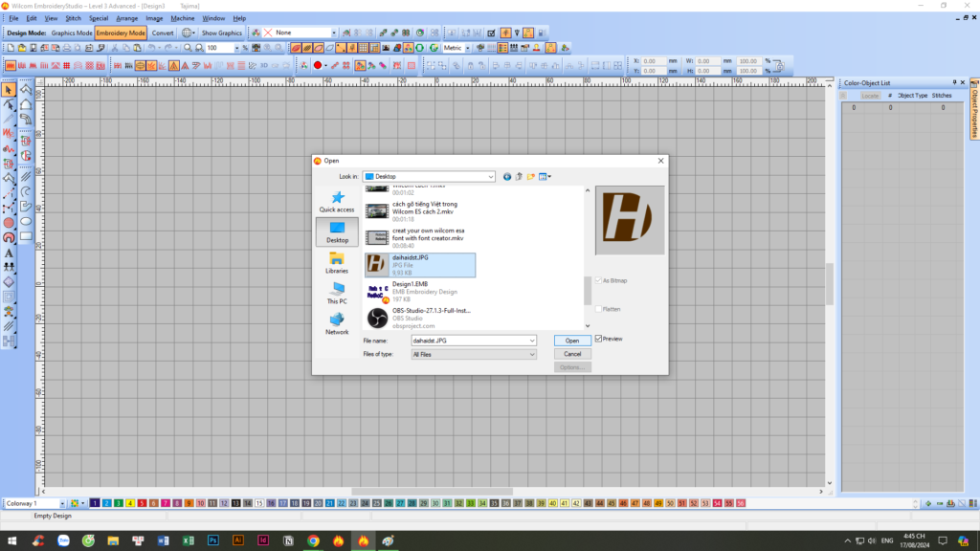The image size is (980, 551).
Task: Toggle the checkmark option icon in the top toolbar
Action: (x=491, y=33)
